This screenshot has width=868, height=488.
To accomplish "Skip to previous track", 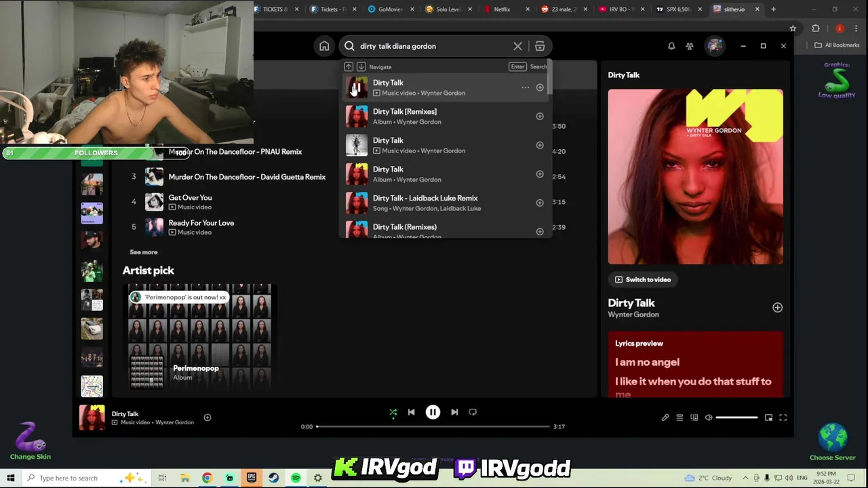I will (411, 412).
